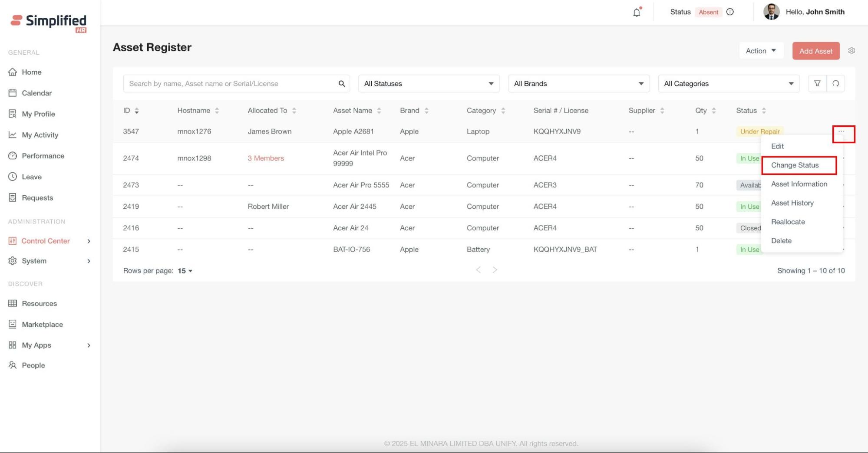Expand the All Brands dropdown

coord(578,84)
